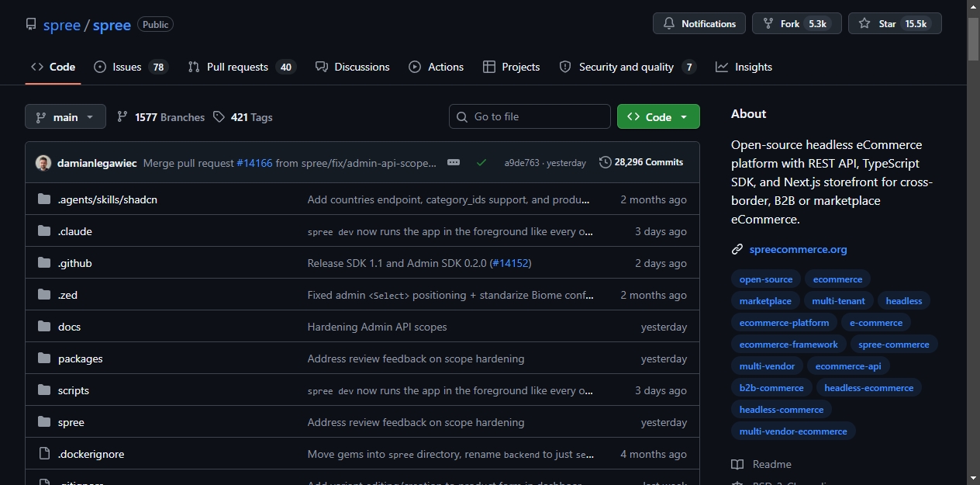
Task: Select the b2b-commerce topic tag
Action: pyautogui.click(x=771, y=388)
